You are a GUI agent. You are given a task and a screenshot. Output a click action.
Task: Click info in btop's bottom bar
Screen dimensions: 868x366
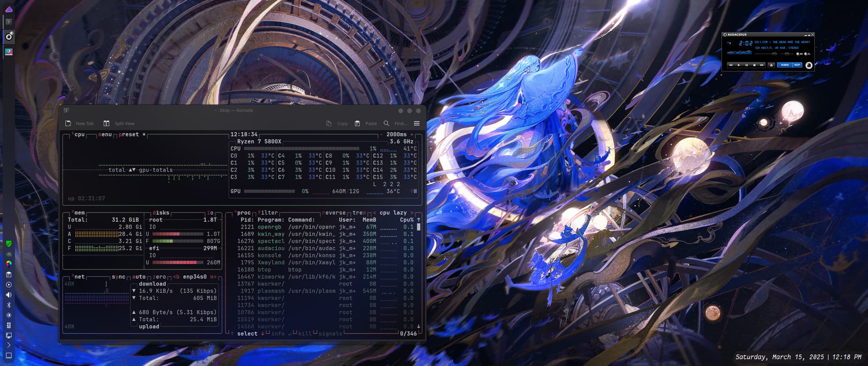278,333
